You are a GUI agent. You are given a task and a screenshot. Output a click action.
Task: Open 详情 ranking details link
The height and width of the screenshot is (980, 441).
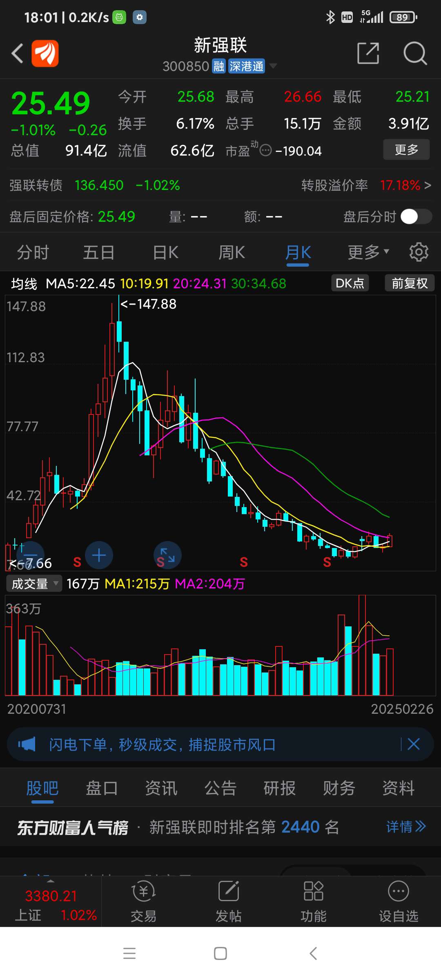click(406, 827)
